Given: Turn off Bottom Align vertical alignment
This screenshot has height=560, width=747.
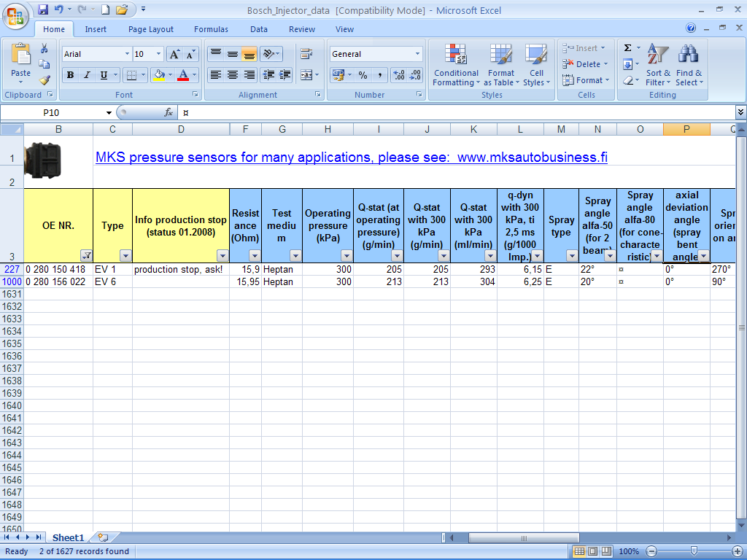Looking at the screenshot, I should (249, 54).
